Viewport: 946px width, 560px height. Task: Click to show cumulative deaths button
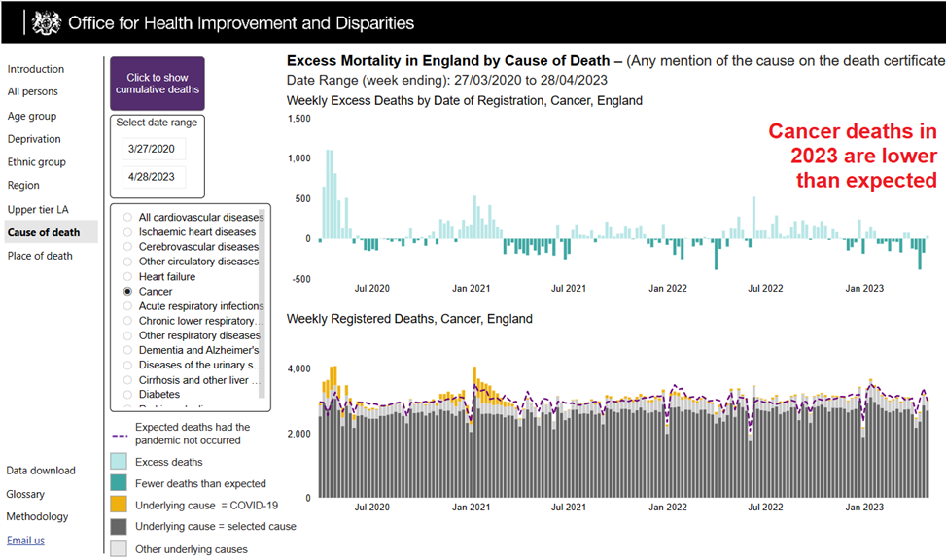(157, 84)
